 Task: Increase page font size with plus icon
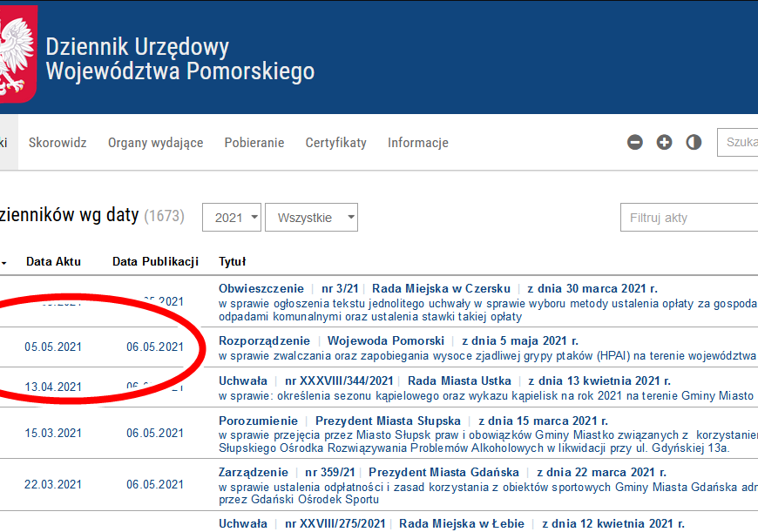click(x=664, y=142)
